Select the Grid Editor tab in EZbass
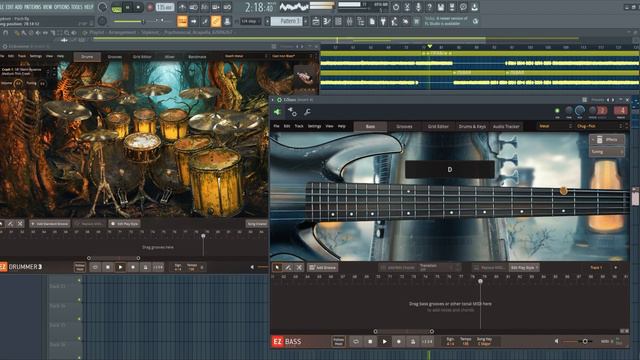The height and width of the screenshot is (360, 640). tap(438, 127)
